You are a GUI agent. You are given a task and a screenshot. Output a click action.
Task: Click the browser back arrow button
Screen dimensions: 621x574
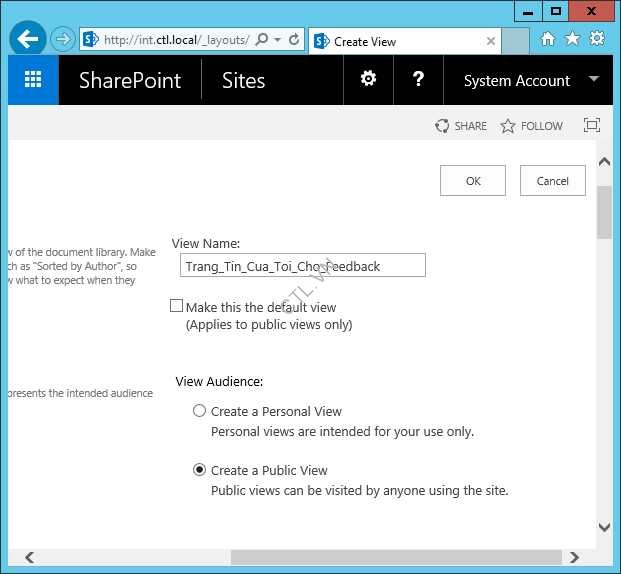coord(28,40)
